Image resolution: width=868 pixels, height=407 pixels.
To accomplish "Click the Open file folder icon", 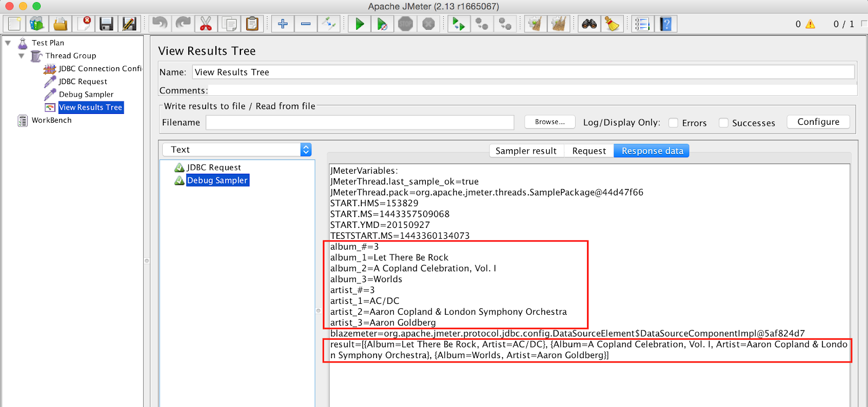I will pos(60,24).
